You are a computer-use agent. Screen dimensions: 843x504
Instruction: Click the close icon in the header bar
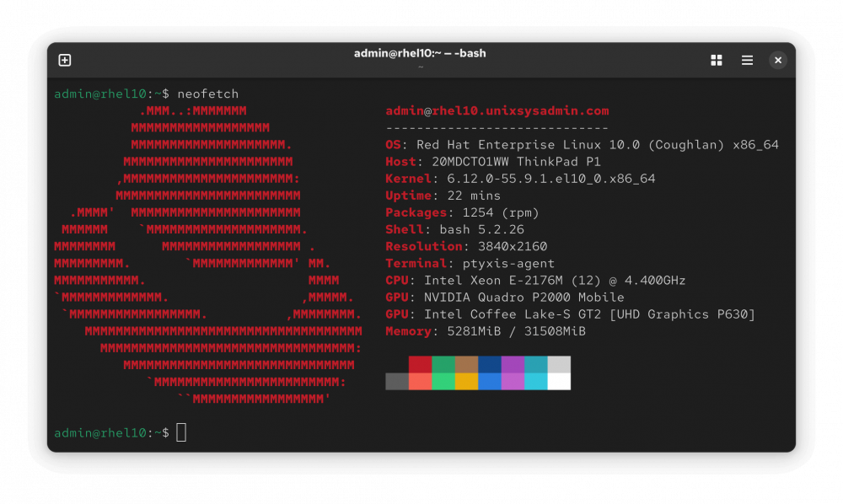click(777, 60)
